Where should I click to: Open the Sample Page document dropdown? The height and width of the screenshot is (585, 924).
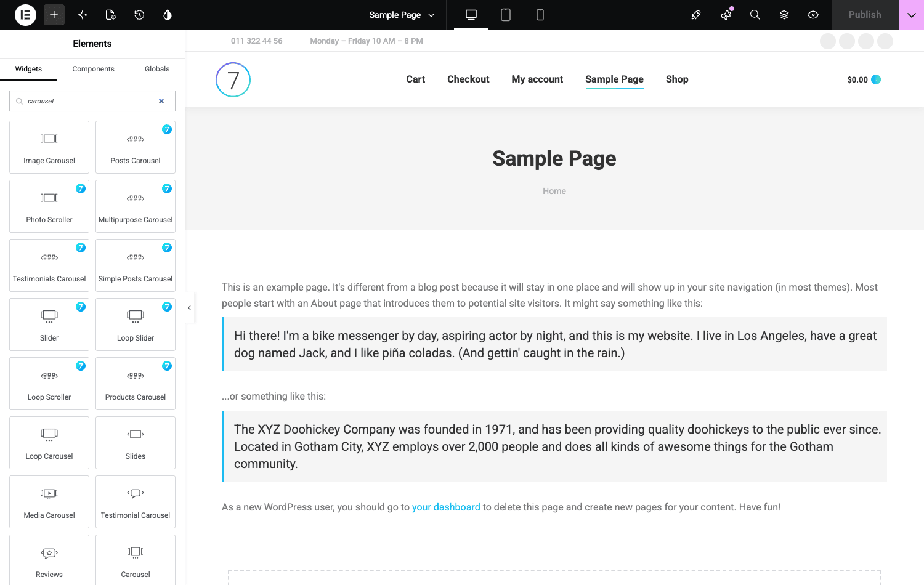(x=402, y=15)
